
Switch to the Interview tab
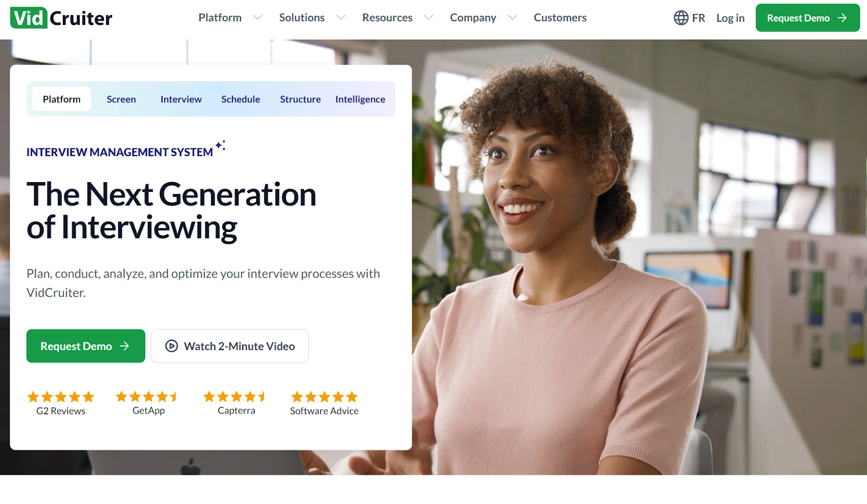(x=181, y=99)
